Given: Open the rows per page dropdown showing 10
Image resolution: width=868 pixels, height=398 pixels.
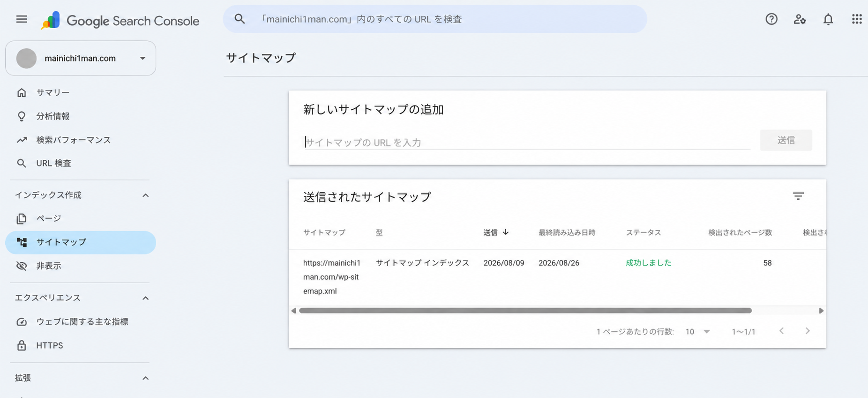Looking at the screenshot, I should pyautogui.click(x=697, y=331).
